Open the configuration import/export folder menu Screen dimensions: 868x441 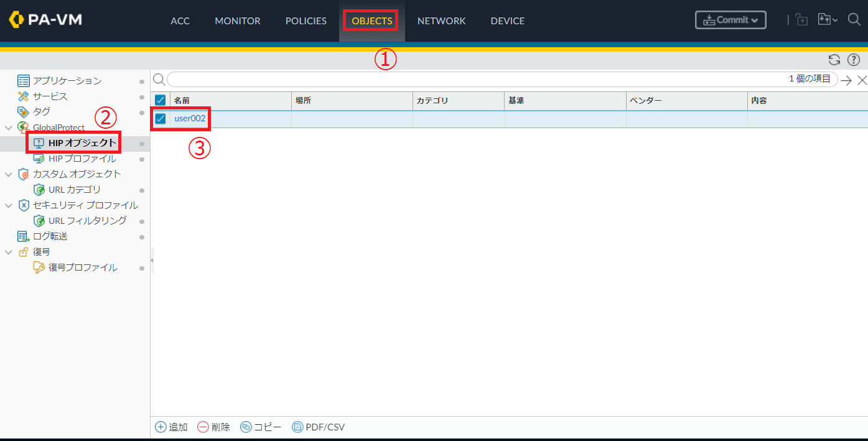pyautogui.click(x=827, y=20)
